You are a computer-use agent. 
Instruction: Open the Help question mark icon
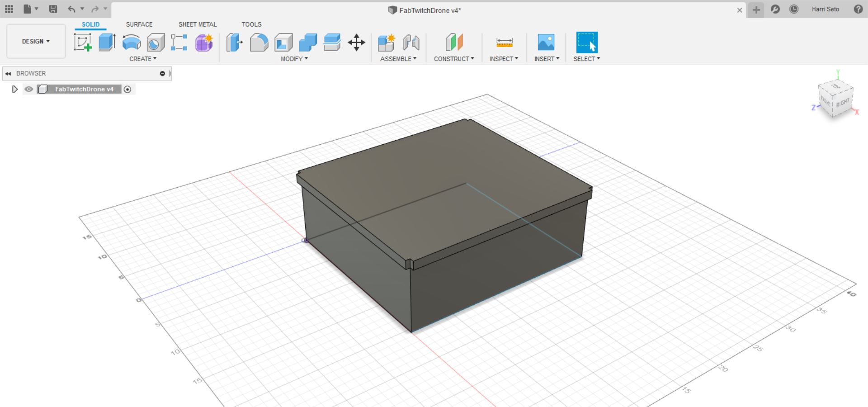click(858, 9)
